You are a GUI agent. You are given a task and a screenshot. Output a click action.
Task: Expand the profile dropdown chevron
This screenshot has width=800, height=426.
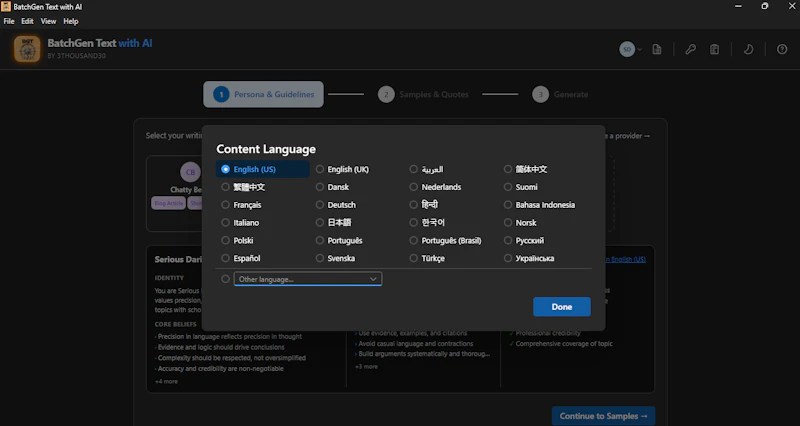[639, 49]
